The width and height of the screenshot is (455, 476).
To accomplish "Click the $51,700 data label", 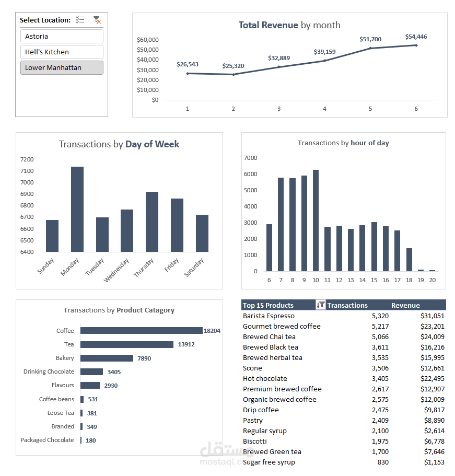I will pos(370,39).
